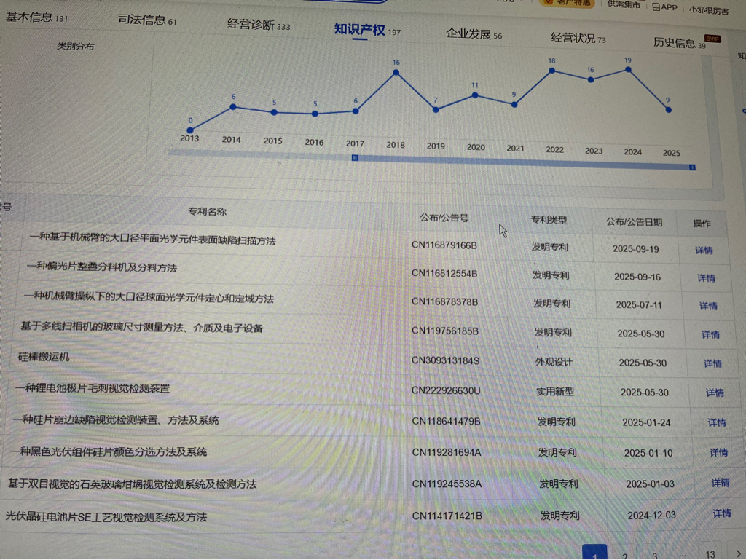Open 详情 for patent CN116812554B
This screenshot has width=746, height=560.
(706, 278)
